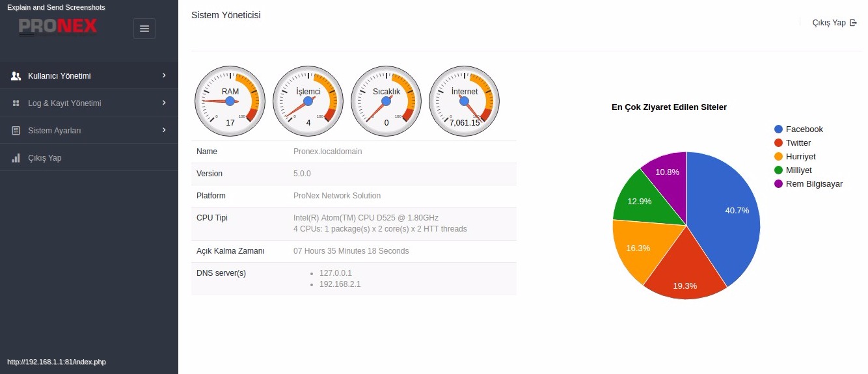This screenshot has height=374, width=868.
Task: Click the status URL http://192.168.1.1:81/index.php
Action: click(x=57, y=362)
